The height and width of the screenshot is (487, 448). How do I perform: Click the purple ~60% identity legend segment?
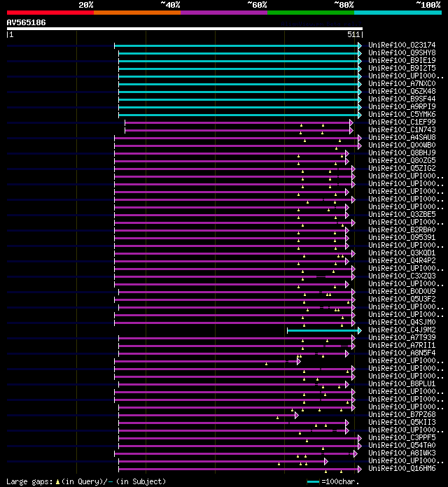pos(224,13)
